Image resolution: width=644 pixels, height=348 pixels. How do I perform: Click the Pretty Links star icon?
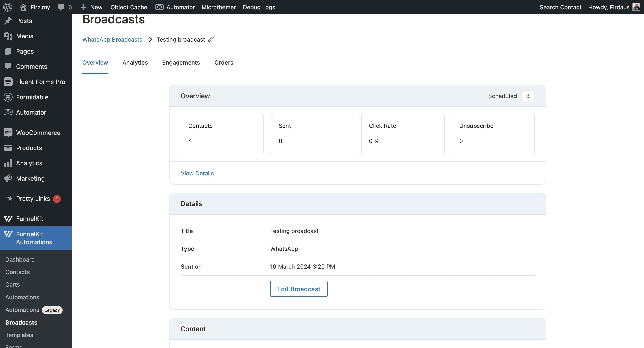coord(8,199)
